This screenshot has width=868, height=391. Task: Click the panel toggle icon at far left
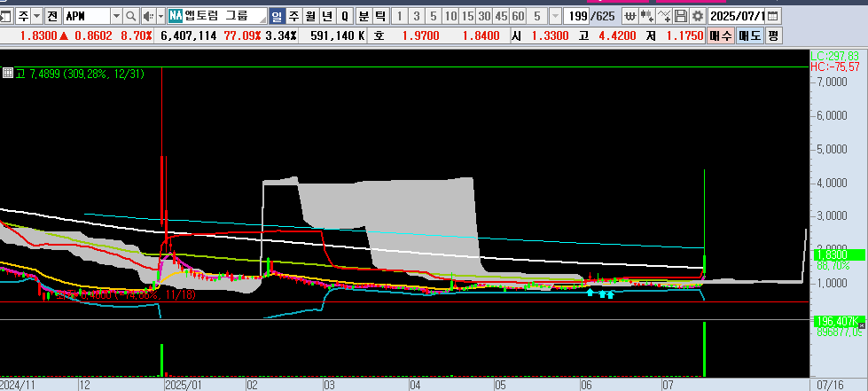click(5, 16)
